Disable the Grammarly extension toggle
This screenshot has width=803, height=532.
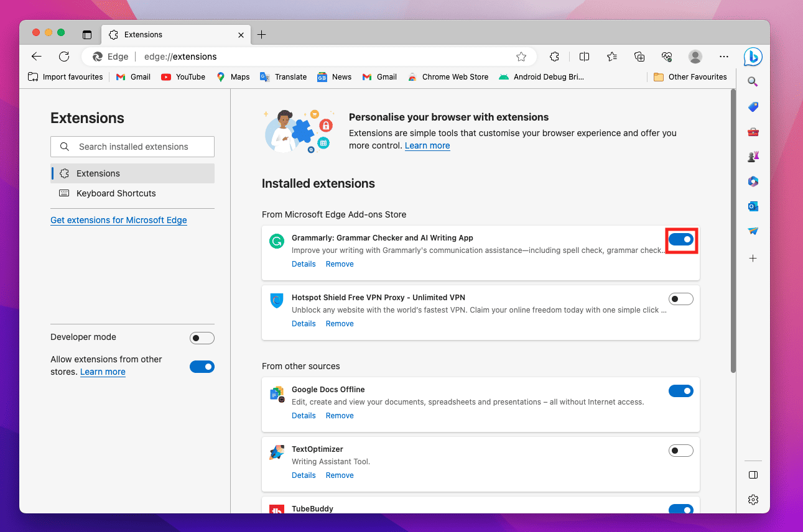click(x=680, y=239)
